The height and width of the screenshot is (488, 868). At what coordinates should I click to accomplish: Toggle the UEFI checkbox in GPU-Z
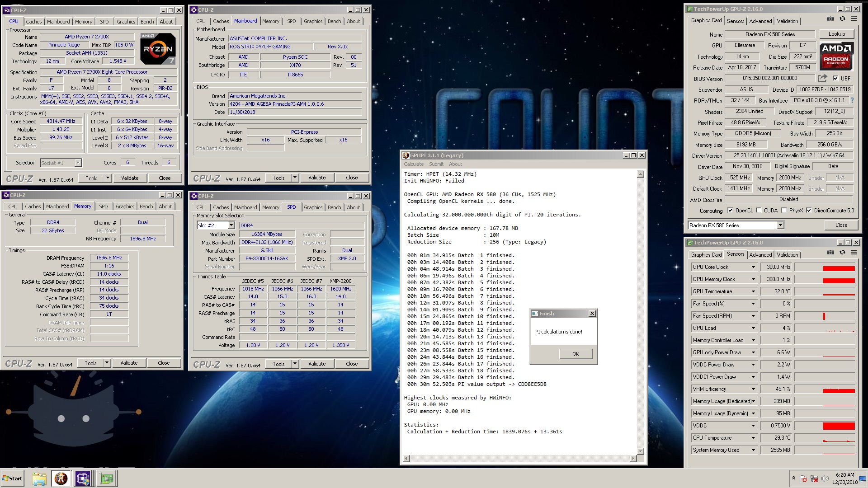pos(835,78)
